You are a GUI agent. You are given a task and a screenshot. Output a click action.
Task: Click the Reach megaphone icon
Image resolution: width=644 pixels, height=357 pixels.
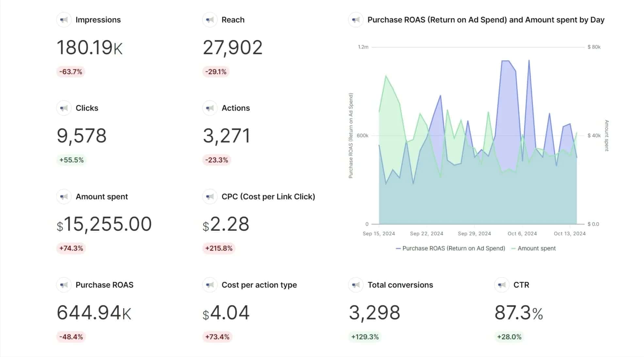coord(209,20)
